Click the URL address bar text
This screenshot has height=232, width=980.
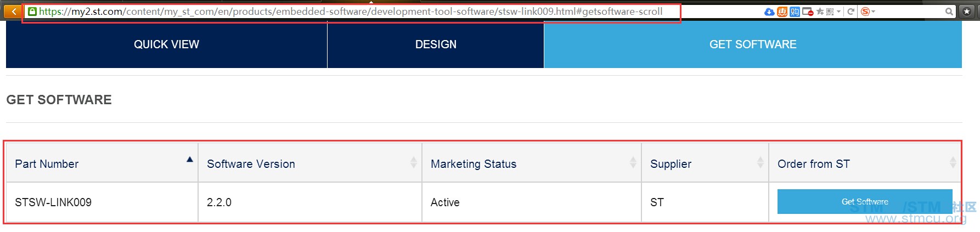coord(351,12)
